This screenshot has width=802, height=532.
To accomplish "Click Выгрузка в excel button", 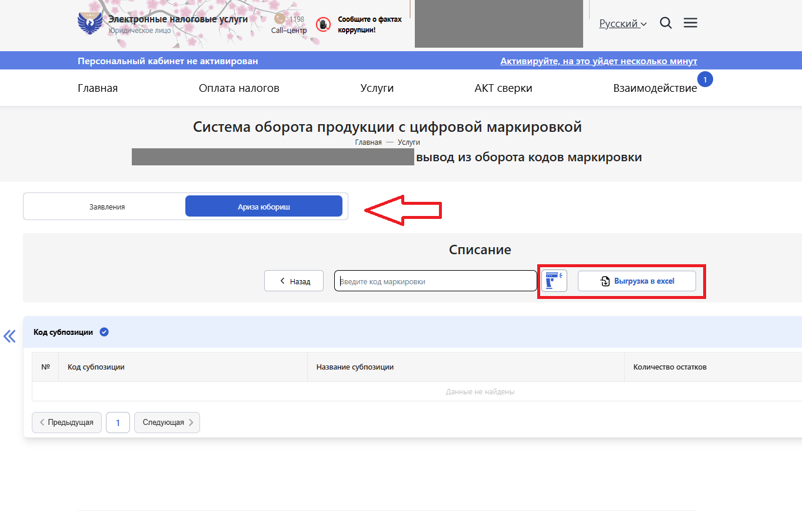I will click(x=637, y=281).
